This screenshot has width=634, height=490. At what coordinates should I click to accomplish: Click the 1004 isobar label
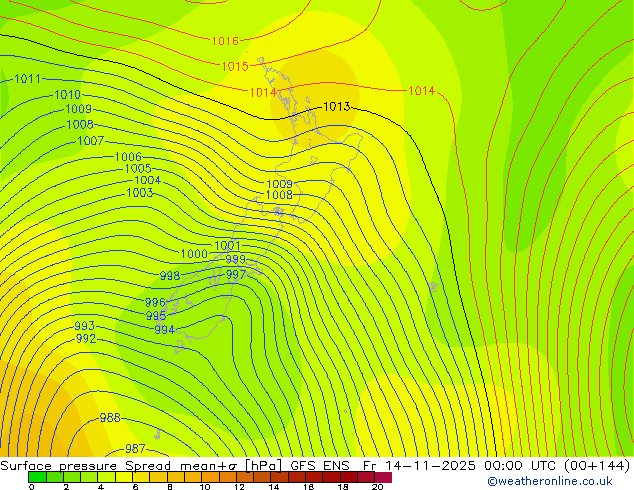[148, 180]
